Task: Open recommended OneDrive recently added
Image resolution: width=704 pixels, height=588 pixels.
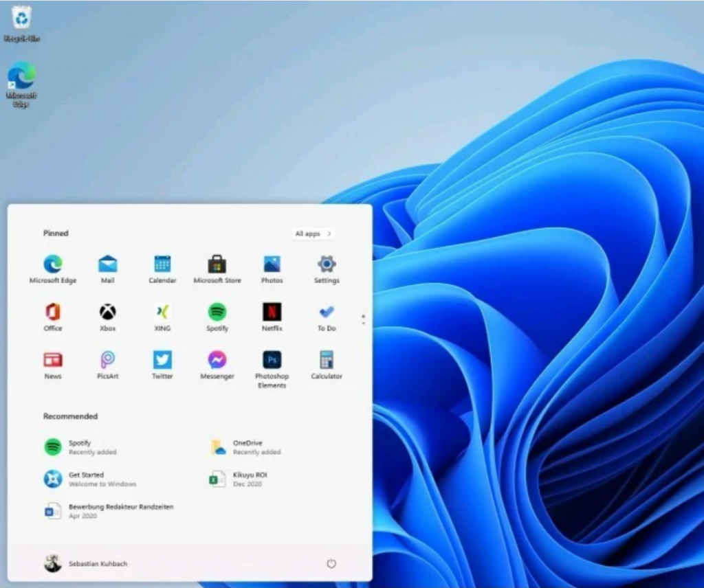Action: pyautogui.click(x=245, y=447)
